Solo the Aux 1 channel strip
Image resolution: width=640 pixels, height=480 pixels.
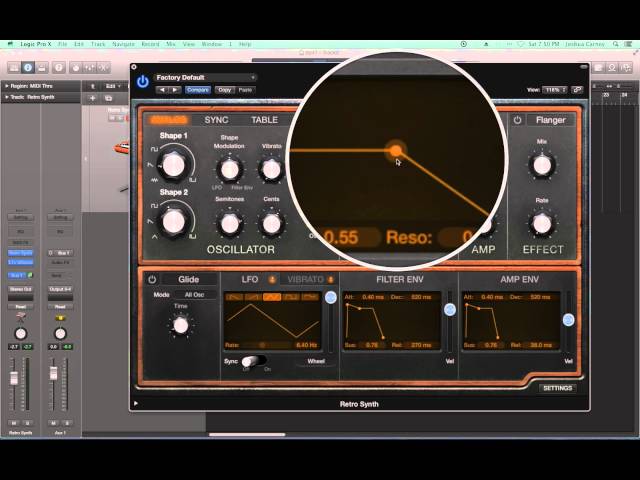[x=67, y=423]
